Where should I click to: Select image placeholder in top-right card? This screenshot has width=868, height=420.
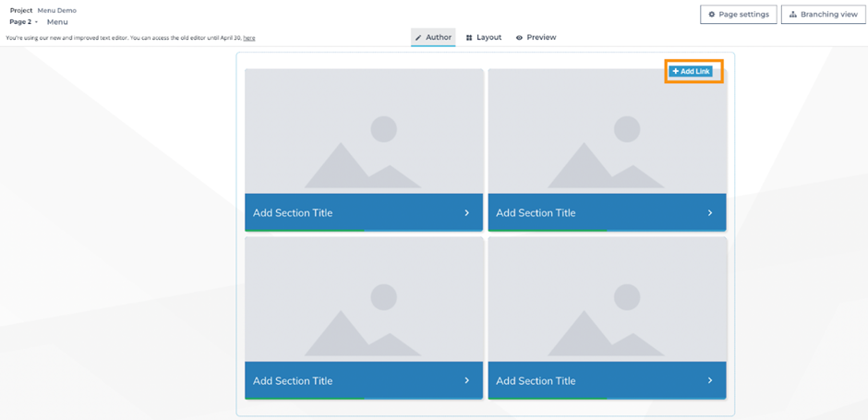[x=607, y=131]
